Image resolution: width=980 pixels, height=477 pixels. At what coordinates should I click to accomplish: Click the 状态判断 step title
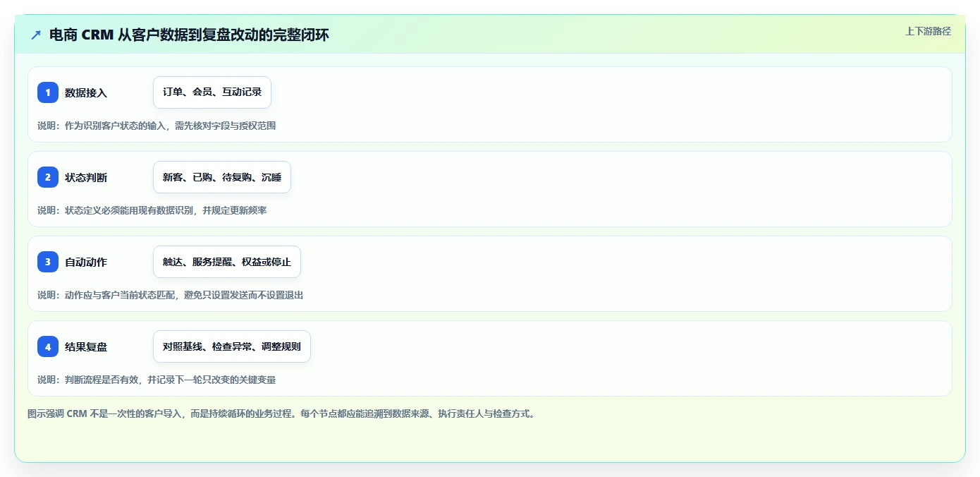[86, 177]
